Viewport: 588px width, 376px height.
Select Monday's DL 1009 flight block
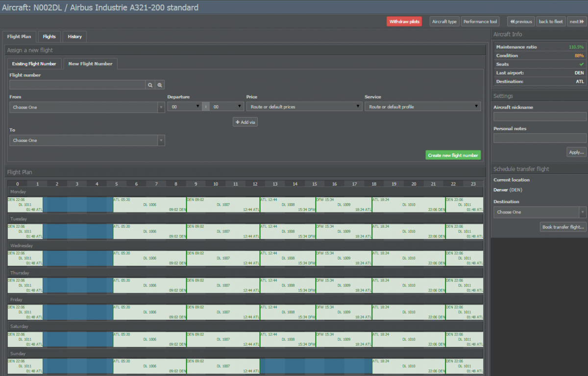click(344, 205)
